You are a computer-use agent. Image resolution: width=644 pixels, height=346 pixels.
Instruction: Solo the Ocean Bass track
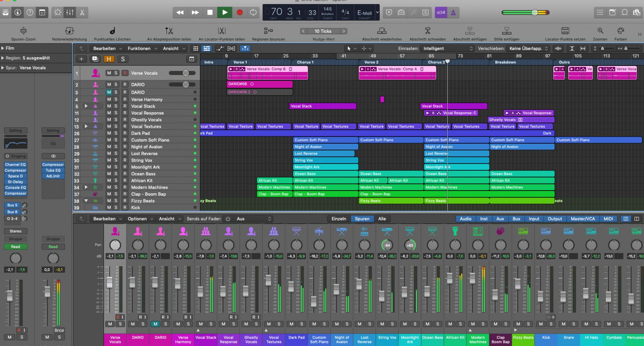(116, 174)
